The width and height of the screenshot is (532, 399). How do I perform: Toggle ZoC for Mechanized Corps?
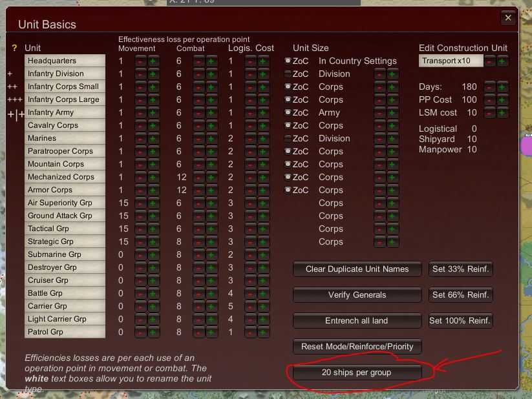click(288, 177)
